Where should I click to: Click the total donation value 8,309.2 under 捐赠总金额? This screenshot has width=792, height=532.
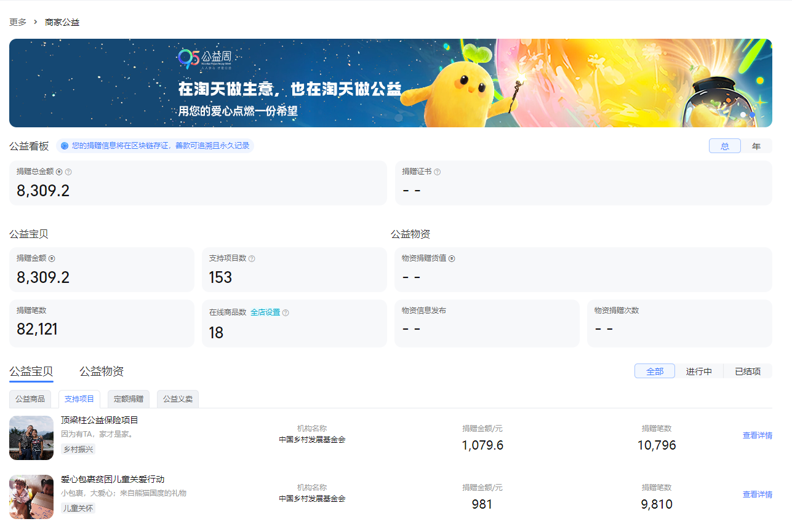click(x=43, y=191)
